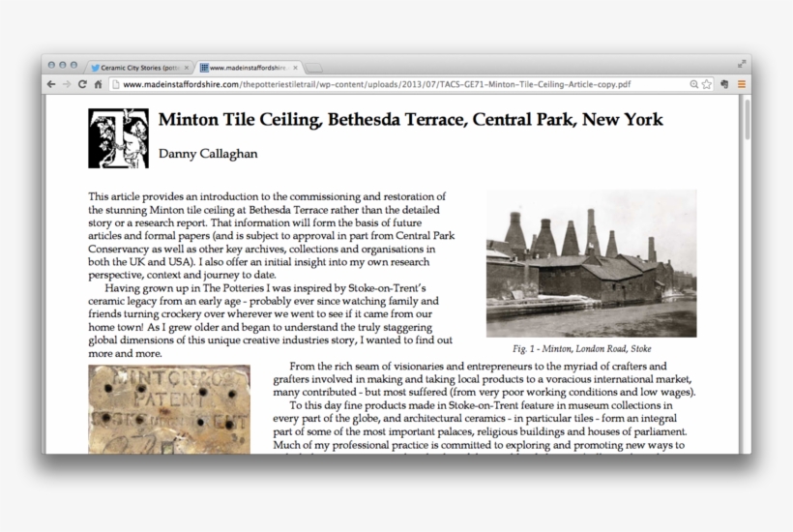This screenshot has width=793, height=532.
Task: Click the red close window button
Action: 51,65
